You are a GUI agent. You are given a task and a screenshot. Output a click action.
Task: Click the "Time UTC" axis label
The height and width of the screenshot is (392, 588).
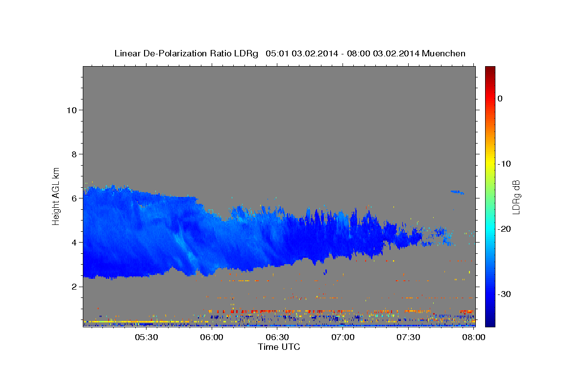[279, 347]
